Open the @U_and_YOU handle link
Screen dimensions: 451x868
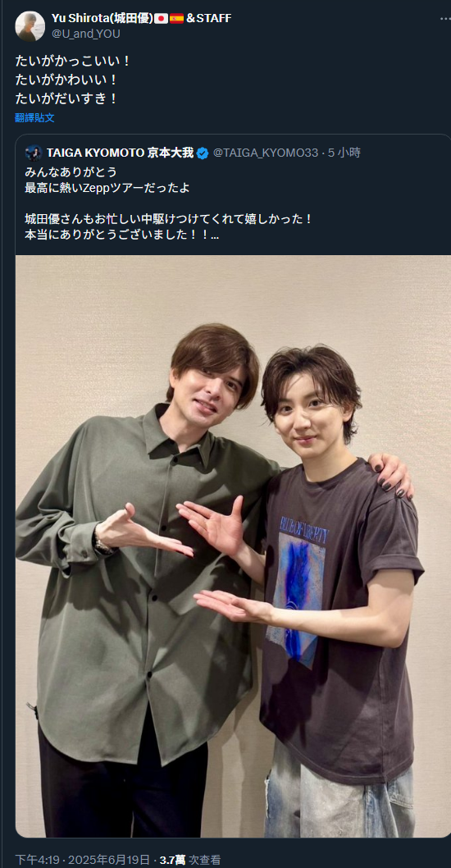pyautogui.click(x=86, y=34)
